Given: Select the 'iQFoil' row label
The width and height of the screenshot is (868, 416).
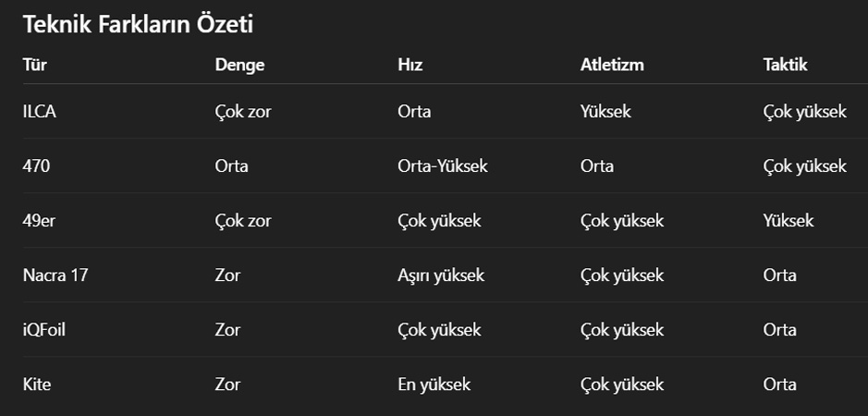Looking at the screenshot, I should (x=43, y=330).
